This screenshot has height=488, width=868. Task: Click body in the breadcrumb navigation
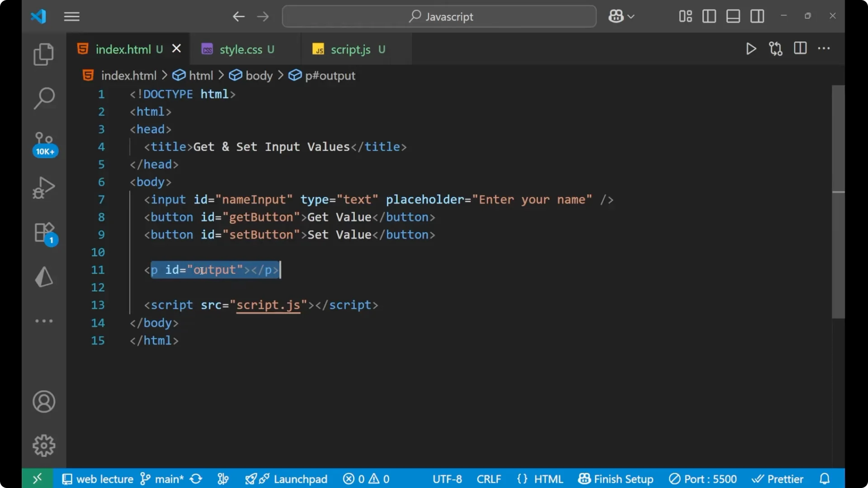[x=259, y=75]
